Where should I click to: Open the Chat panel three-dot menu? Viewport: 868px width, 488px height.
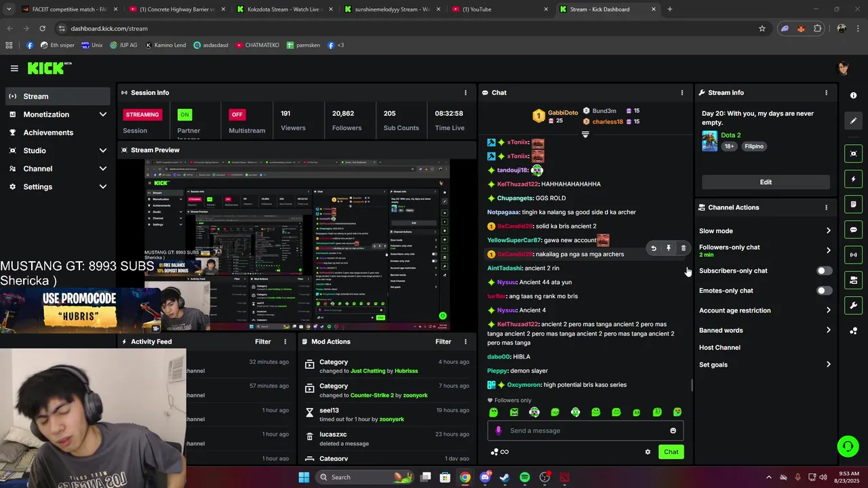[x=682, y=93]
